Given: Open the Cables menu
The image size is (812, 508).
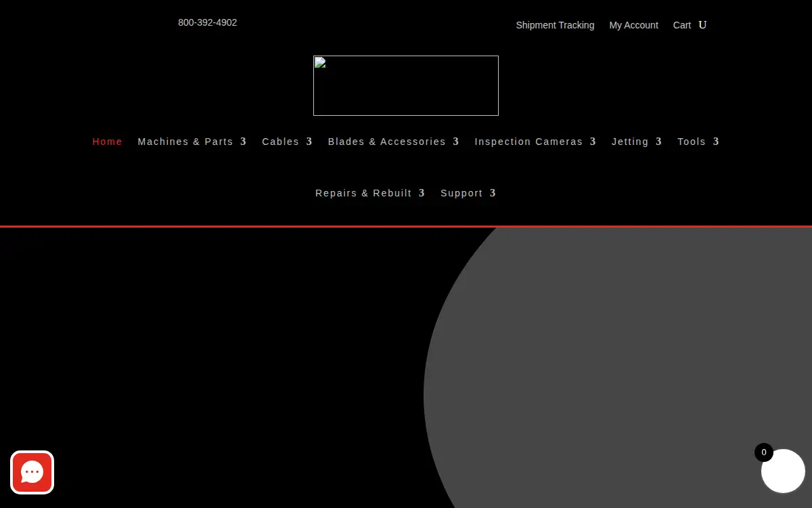Looking at the screenshot, I should (x=281, y=142).
